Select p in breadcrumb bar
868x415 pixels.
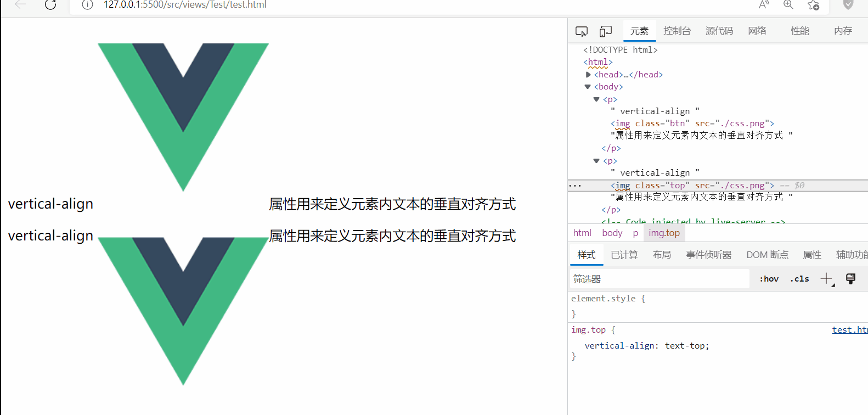[635, 233]
